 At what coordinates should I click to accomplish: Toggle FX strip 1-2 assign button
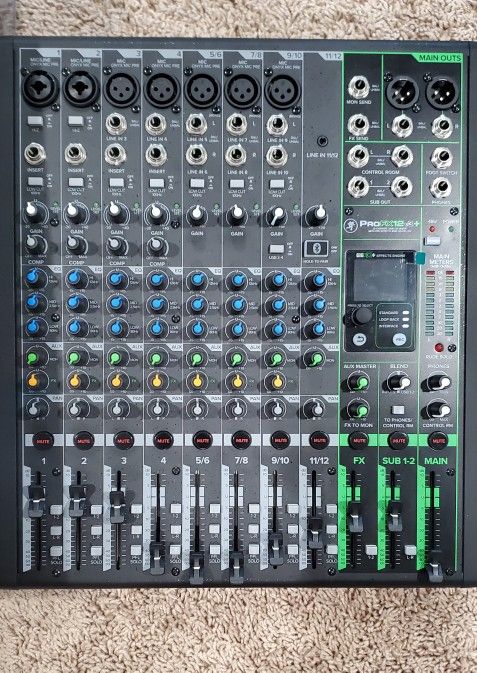coord(371,549)
